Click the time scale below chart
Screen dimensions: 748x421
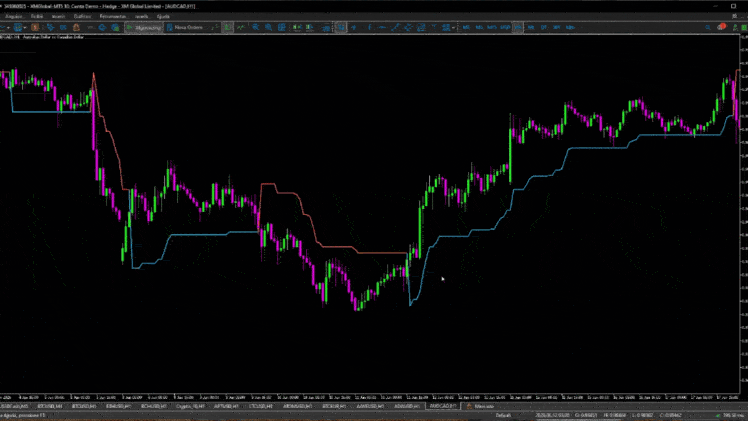pyautogui.click(x=370, y=397)
